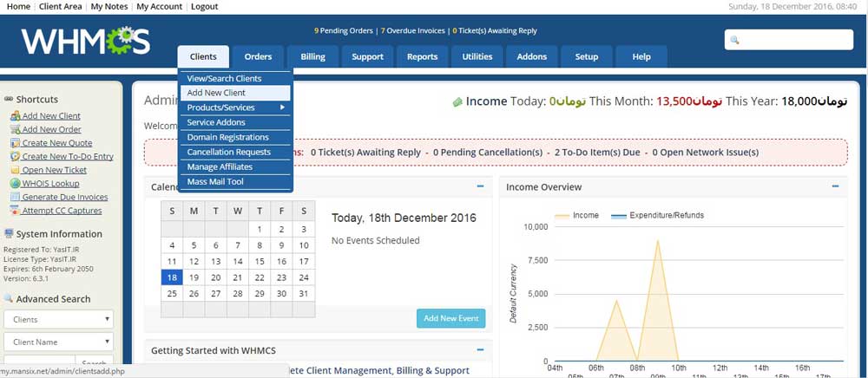Select day 31 in the calendar

click(303, 293)
